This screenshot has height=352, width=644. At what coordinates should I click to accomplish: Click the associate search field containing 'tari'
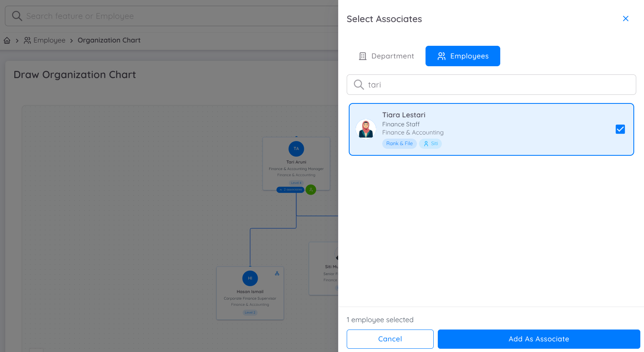tap(491, 85)
